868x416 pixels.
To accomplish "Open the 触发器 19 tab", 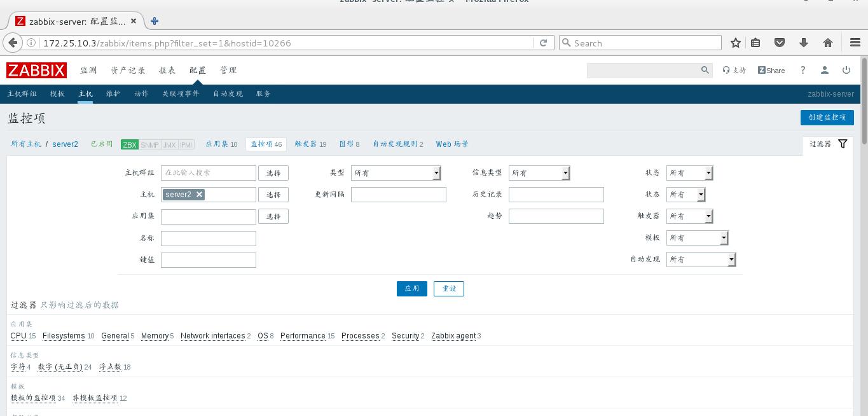I will coord(310,144).
